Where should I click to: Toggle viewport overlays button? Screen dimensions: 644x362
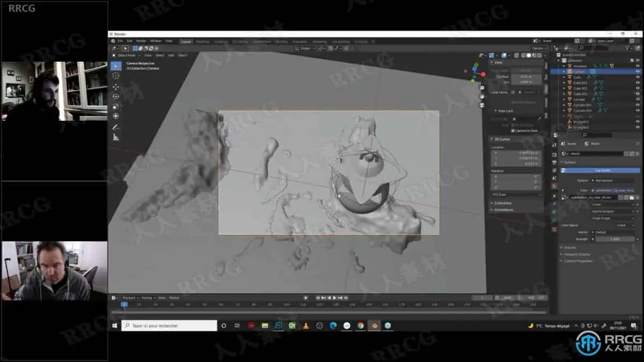pos(505,55)
